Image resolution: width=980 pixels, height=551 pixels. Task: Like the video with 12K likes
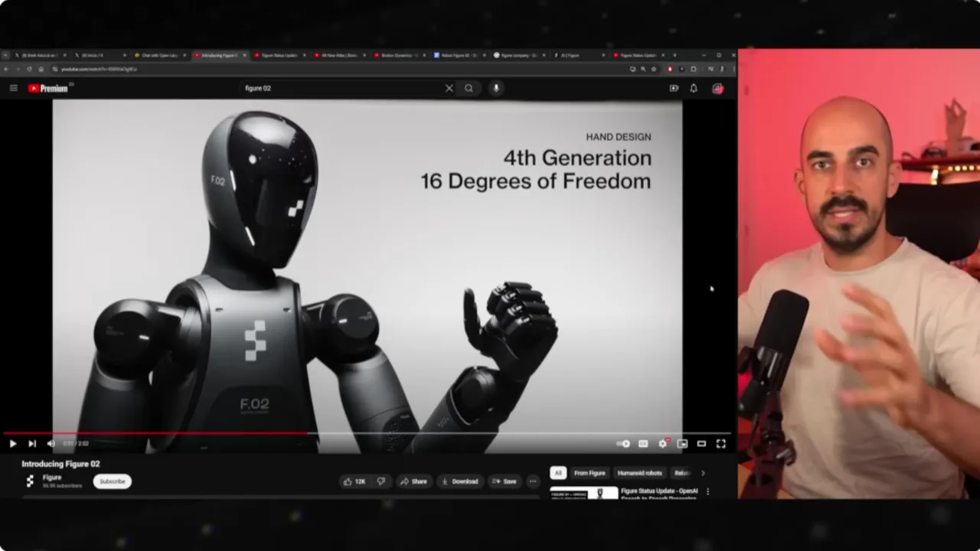click(x=355, y=481)
